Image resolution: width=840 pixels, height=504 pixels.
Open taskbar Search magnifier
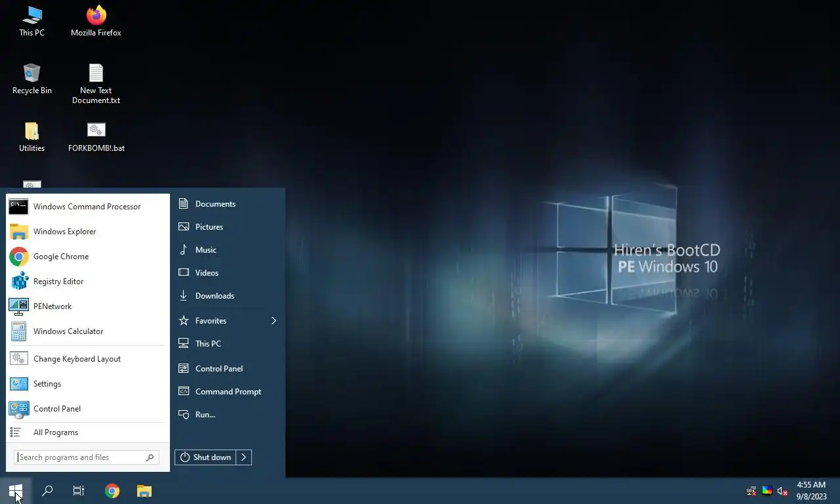pyautogui.click(x=47, y=491)
